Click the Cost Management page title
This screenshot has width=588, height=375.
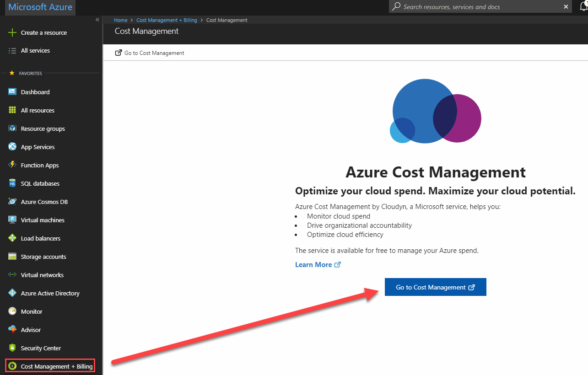[146, 31]
